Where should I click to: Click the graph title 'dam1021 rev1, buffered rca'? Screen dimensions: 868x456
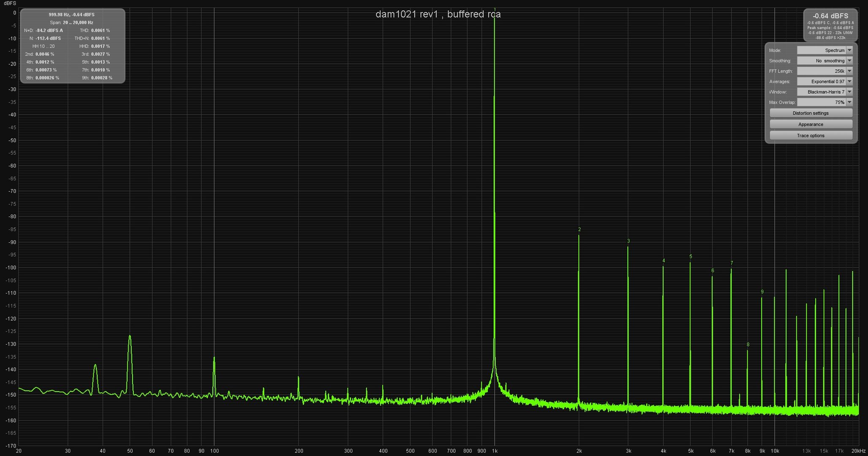pyautogui.click(x=438, y=14)
